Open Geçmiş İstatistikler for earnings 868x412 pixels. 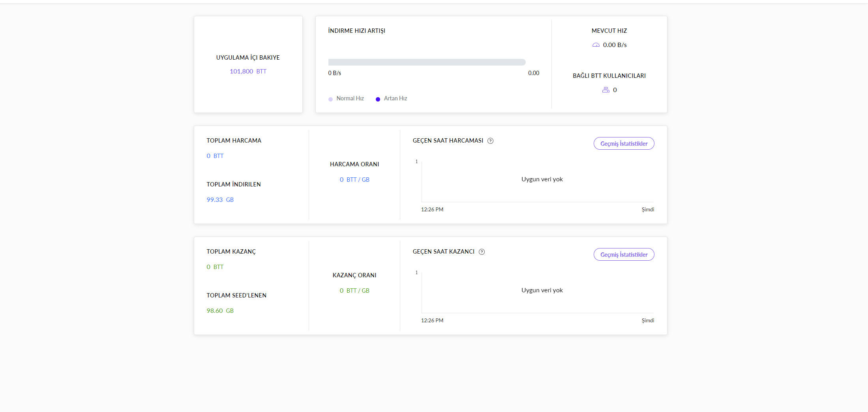coord(624,255)
